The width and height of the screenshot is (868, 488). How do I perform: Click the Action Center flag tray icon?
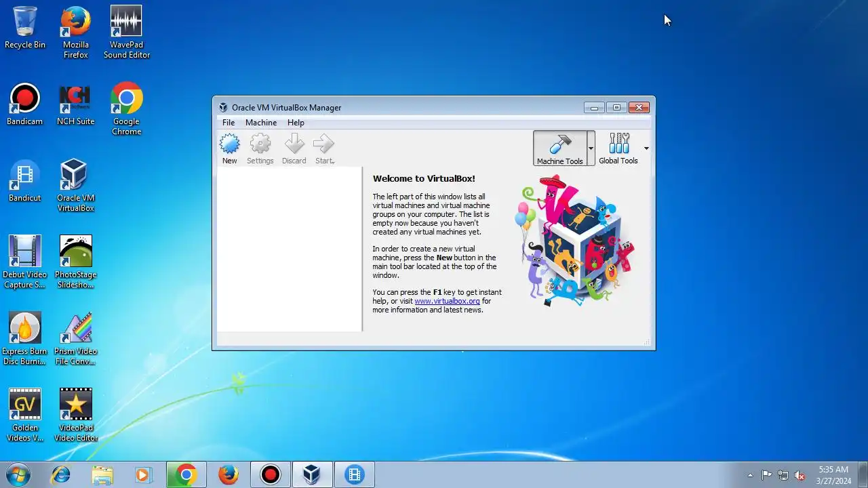click(x=766, y=475)
